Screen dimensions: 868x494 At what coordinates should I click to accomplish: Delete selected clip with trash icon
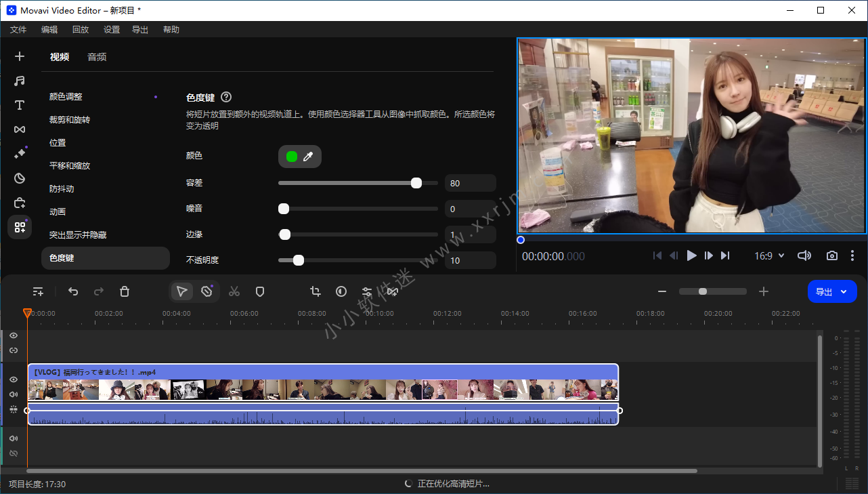125,291
